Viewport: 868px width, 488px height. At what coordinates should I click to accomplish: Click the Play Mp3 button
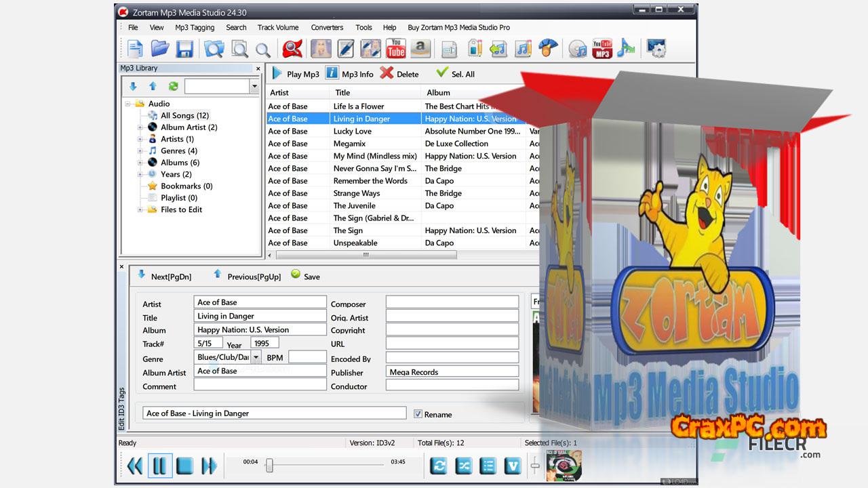(296, 74)
